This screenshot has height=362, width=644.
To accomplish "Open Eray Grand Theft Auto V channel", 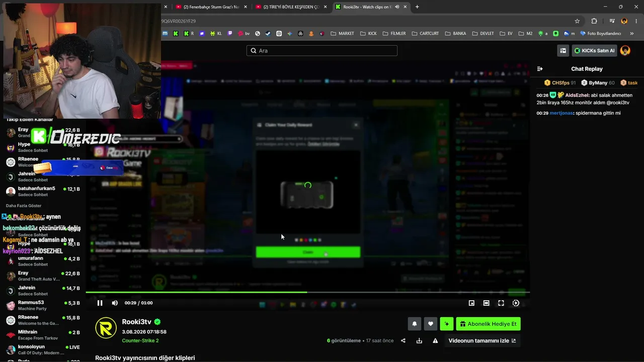I will coord(43,276).
